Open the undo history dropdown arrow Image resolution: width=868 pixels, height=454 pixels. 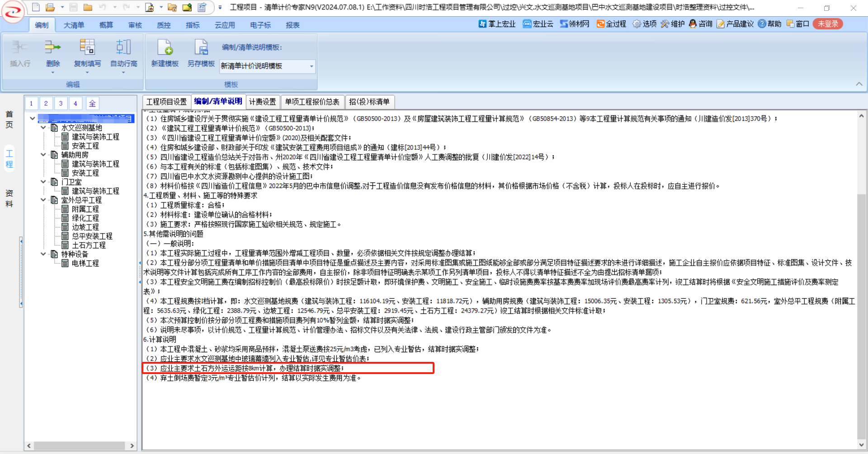point(115,7)
